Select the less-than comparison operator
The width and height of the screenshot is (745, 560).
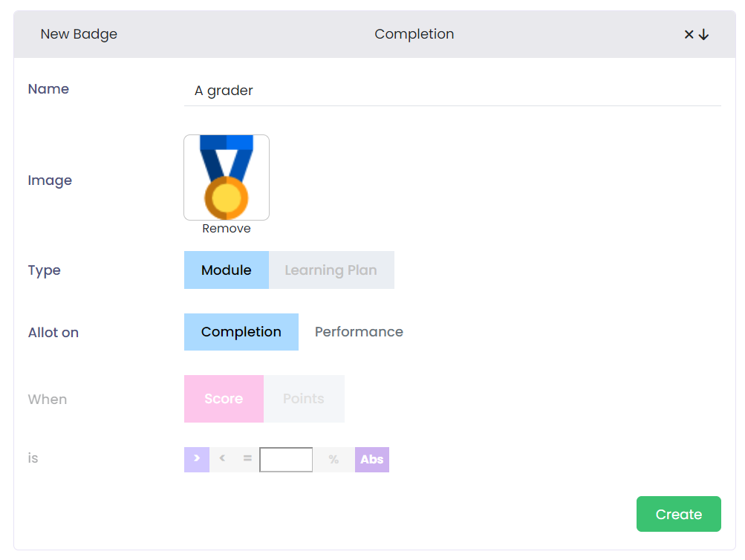point(222,459)
